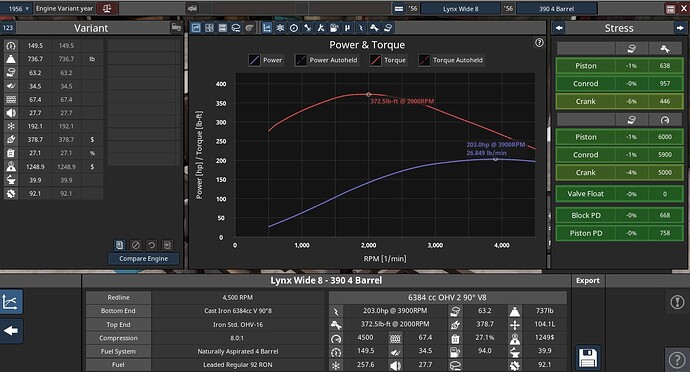Show the Power & Torque graph icon
This screenshot has width=690, height=372.
(x=267, y=28)
